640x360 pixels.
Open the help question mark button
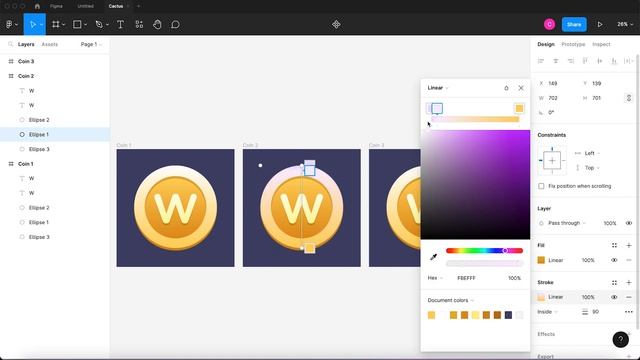tap(620, 339)
